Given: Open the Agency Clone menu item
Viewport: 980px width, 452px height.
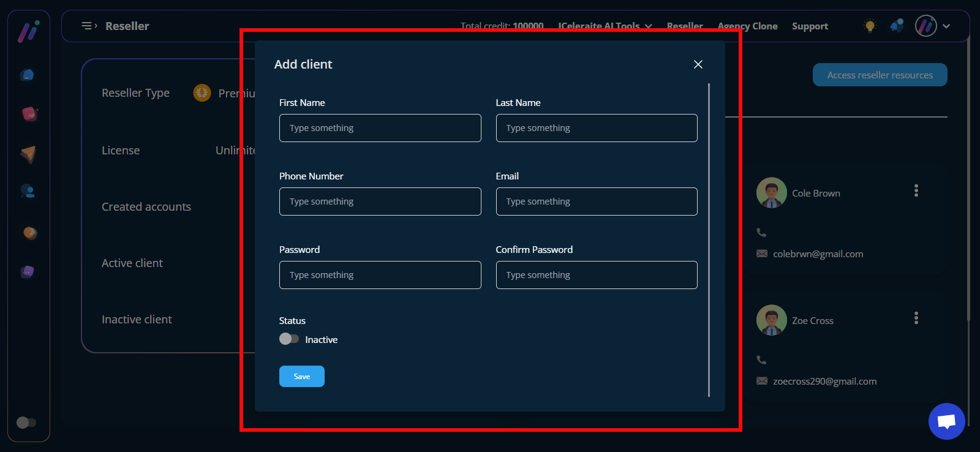Looking at the screenshot, I should [x=747, y=26].
